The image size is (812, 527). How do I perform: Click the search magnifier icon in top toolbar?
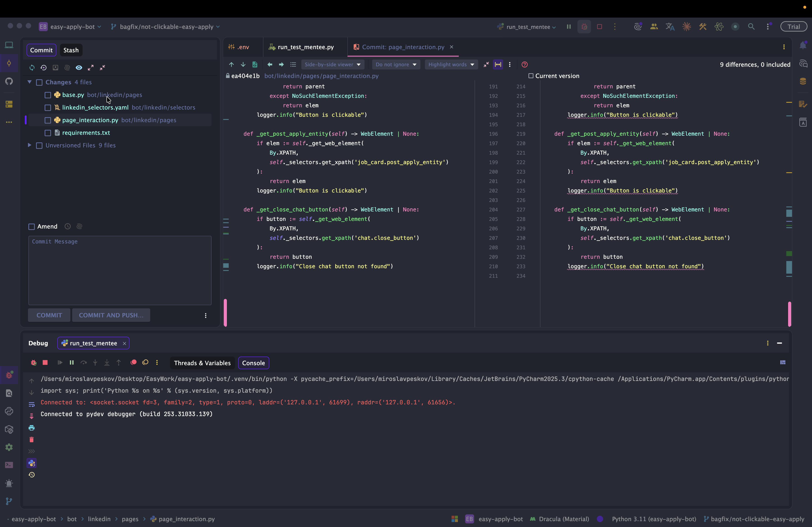click(751, 27)
